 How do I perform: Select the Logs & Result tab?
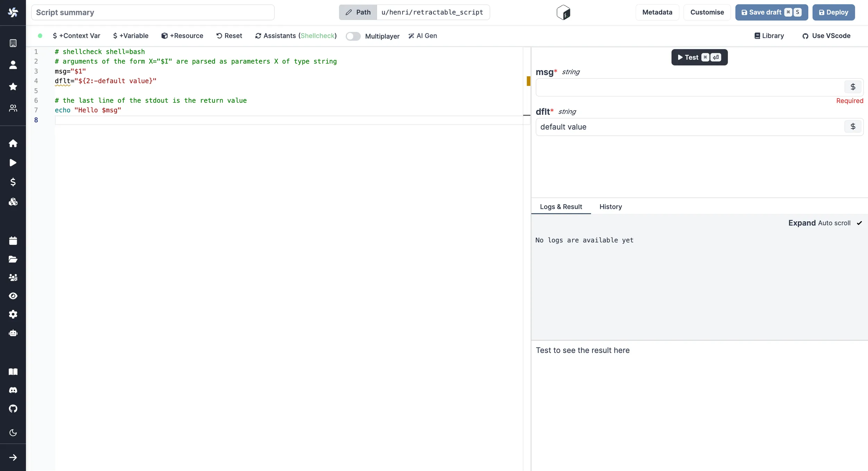[x=561, y=206]
